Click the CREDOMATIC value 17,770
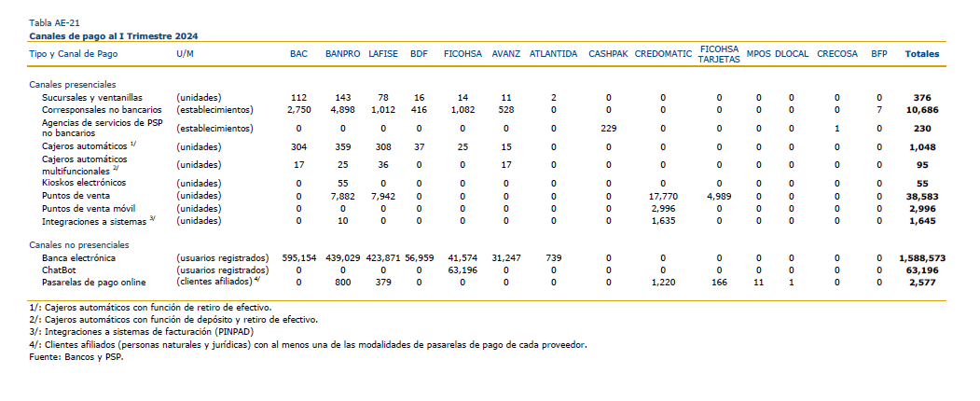 click(663, 196)
